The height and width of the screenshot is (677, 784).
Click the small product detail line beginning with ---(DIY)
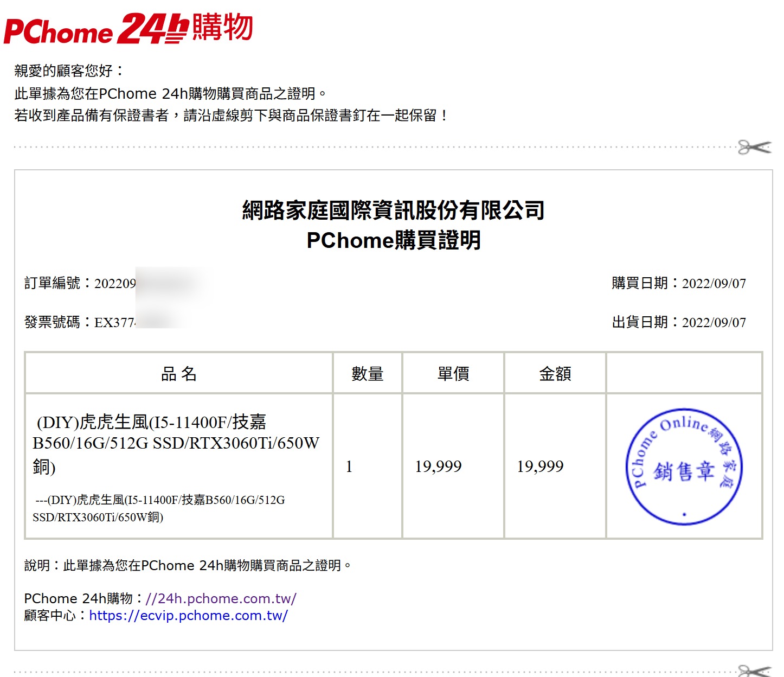tap(159, 508)
